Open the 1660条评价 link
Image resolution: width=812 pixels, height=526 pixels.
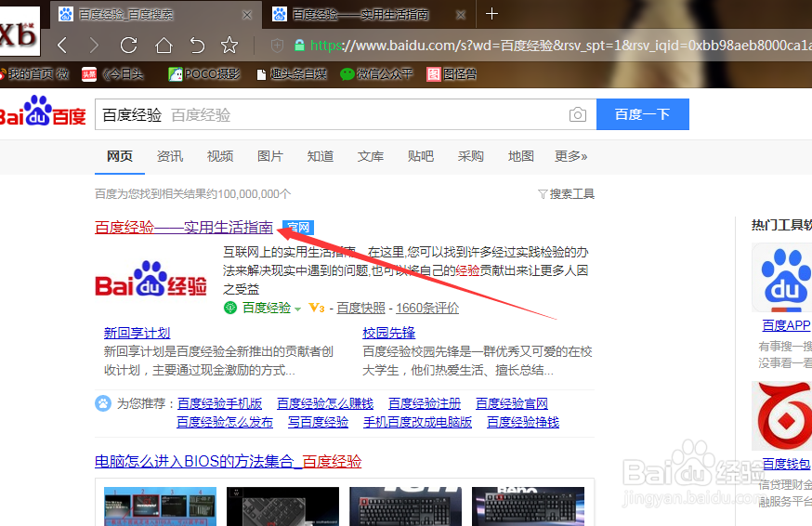pyautogui.click(x=427, y=308)
